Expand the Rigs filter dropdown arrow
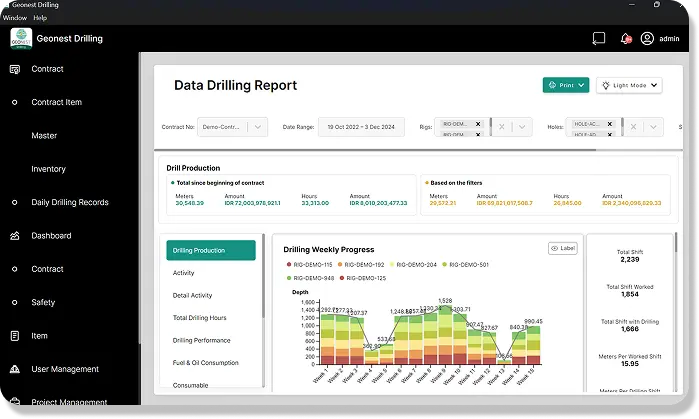The image size is (699, 419). tap(524, 127)
